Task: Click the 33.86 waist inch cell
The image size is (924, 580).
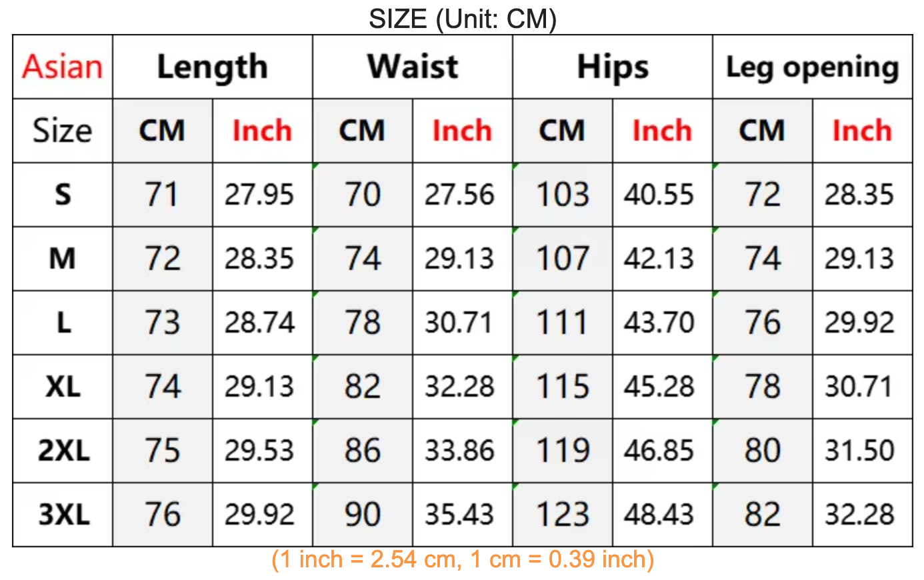Action: tap(459, 451)
